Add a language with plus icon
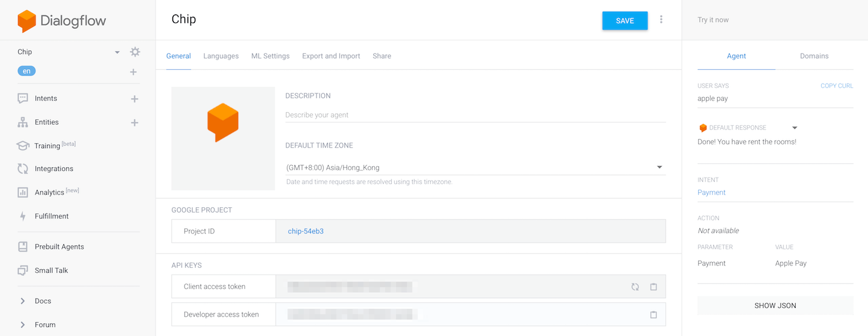This screenshot has height=336, width=868. coord(133,72)
